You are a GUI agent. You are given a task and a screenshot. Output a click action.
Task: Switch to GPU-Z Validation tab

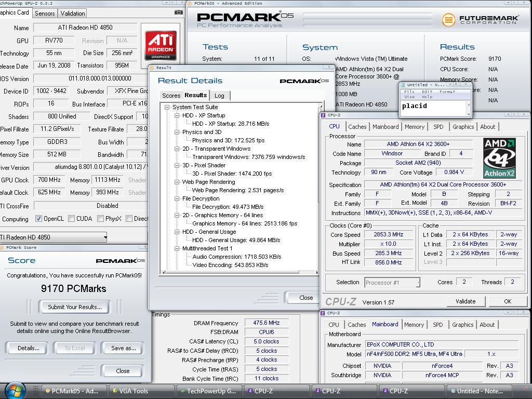click(x=73, y=13)
